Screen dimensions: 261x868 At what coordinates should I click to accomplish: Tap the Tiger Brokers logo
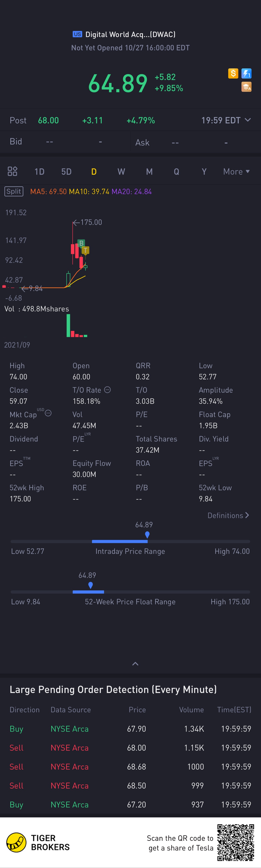[38, 842]
